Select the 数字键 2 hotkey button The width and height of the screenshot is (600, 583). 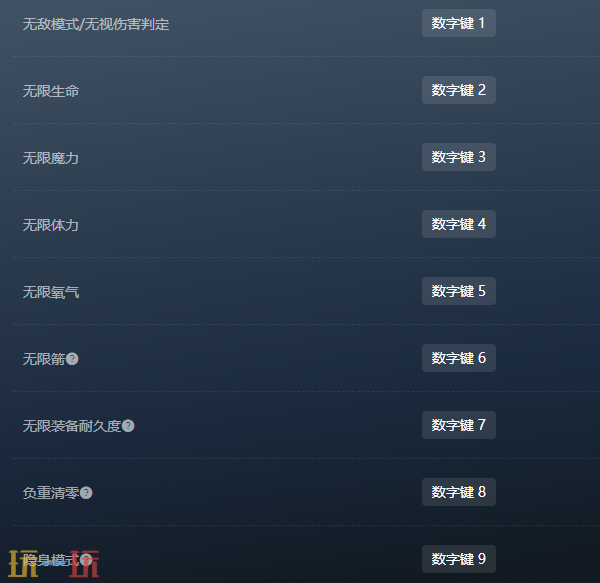click(459, 90)
